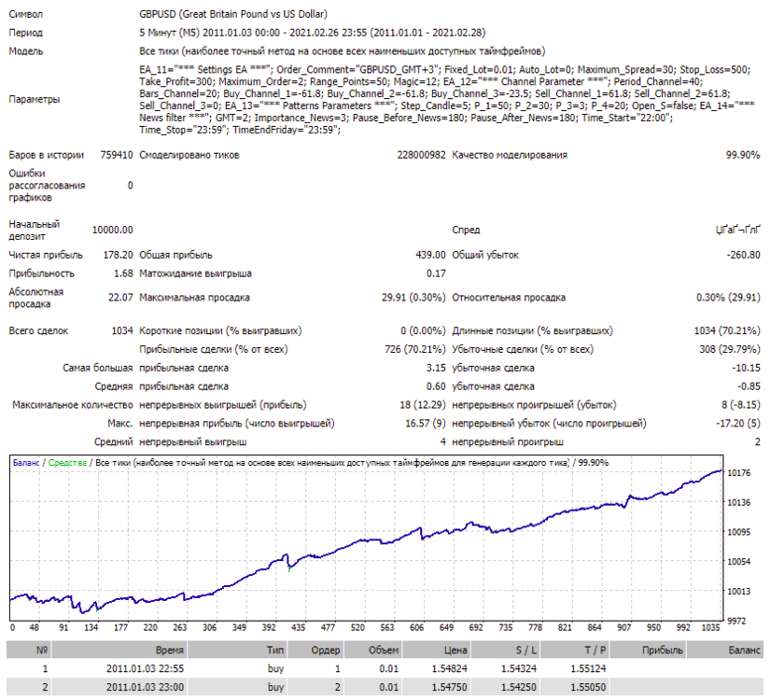Select profit factor value 1.68

[x=123, y=273]
